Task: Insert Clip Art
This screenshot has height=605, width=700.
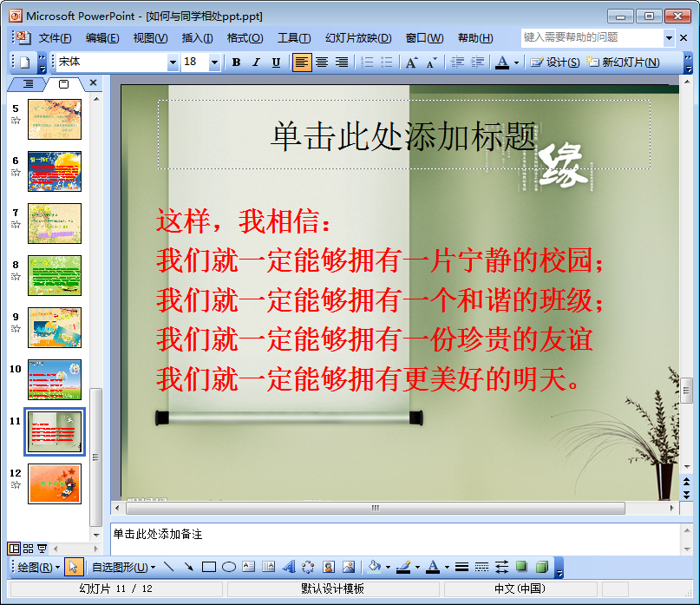Action: tap(329, 568)
